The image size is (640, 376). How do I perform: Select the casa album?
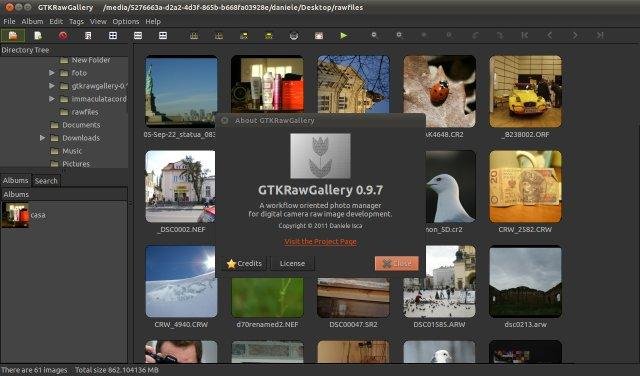pos(24,215)
